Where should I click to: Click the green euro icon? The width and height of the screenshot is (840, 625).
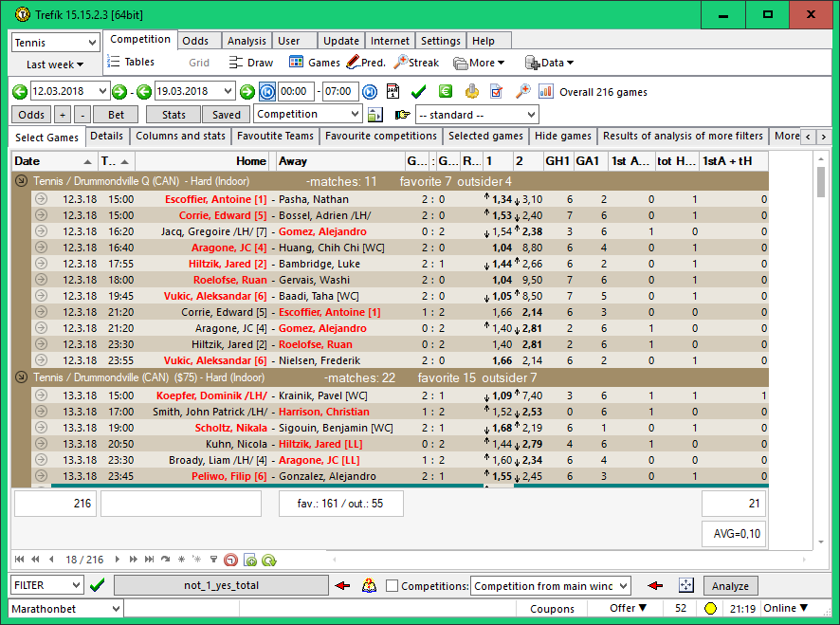pos(445,92)
